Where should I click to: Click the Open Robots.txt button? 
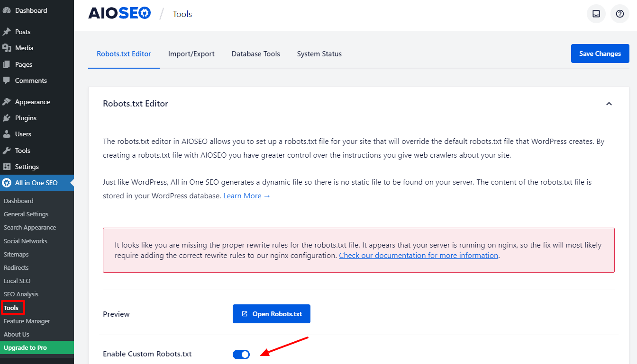point(272,314)
